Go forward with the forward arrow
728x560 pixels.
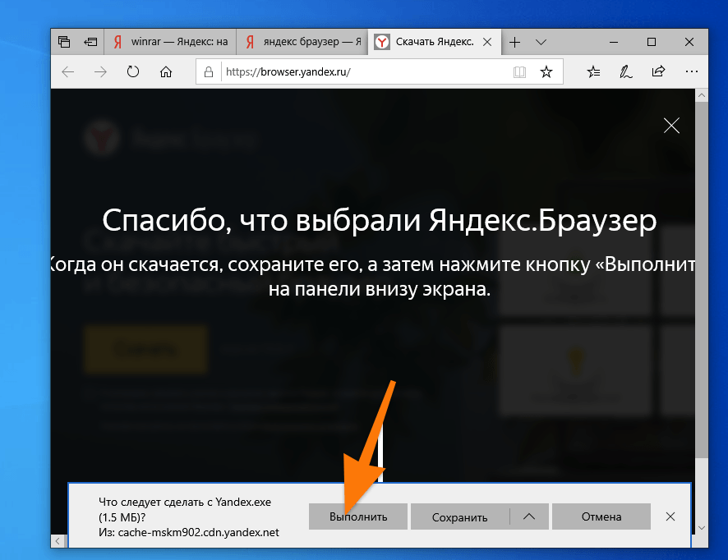click(x=100, y=72)
